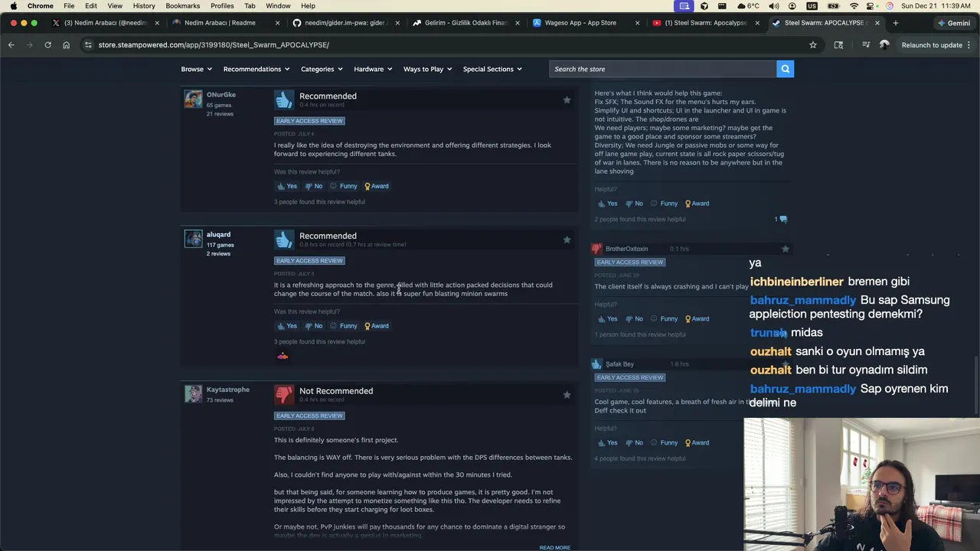
Task: Vote No on aluqard's review
Action: pos(313,326)
